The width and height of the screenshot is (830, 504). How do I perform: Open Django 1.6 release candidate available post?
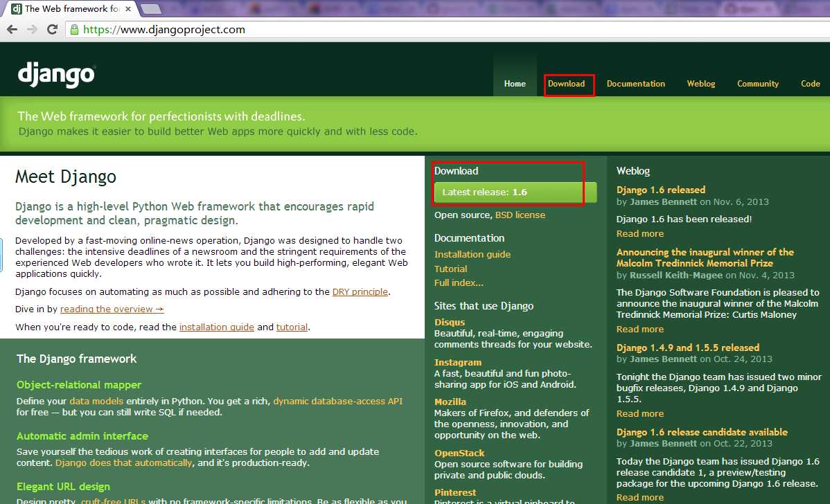coord(702,432)
